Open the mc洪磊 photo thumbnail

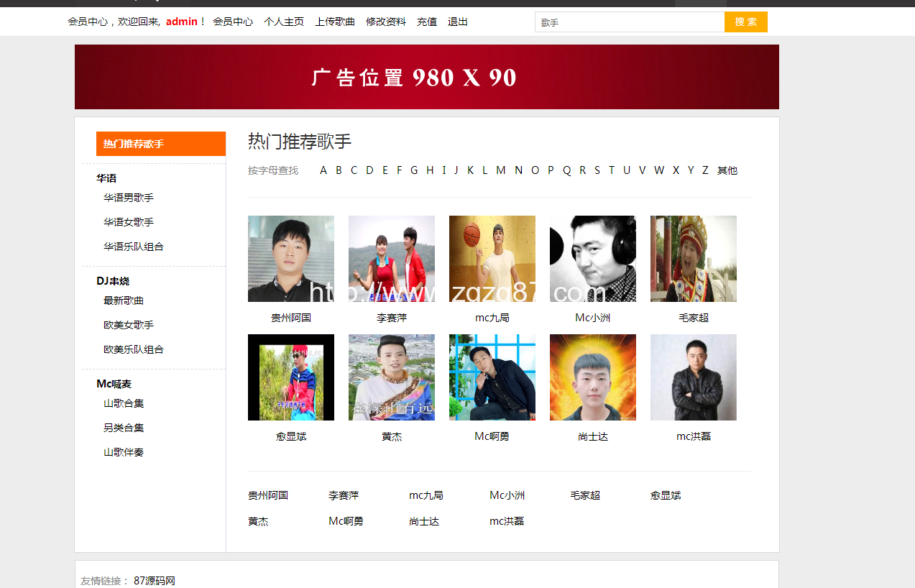point(693,377)
